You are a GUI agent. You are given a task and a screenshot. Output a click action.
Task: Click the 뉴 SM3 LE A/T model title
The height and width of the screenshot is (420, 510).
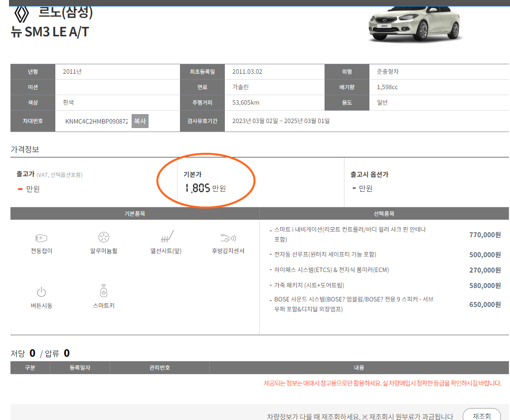tap(50, 32)
